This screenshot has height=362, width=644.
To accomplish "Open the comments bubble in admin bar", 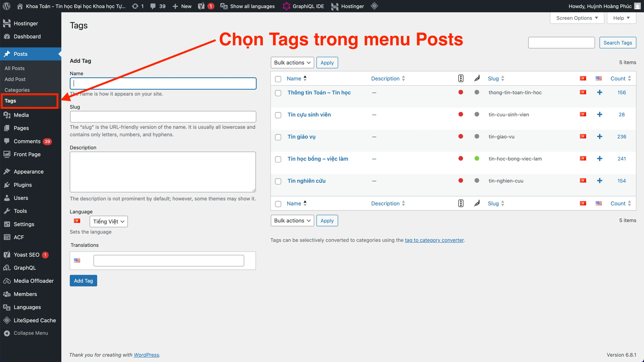I will pyautogui.click(x=153, y=6).
